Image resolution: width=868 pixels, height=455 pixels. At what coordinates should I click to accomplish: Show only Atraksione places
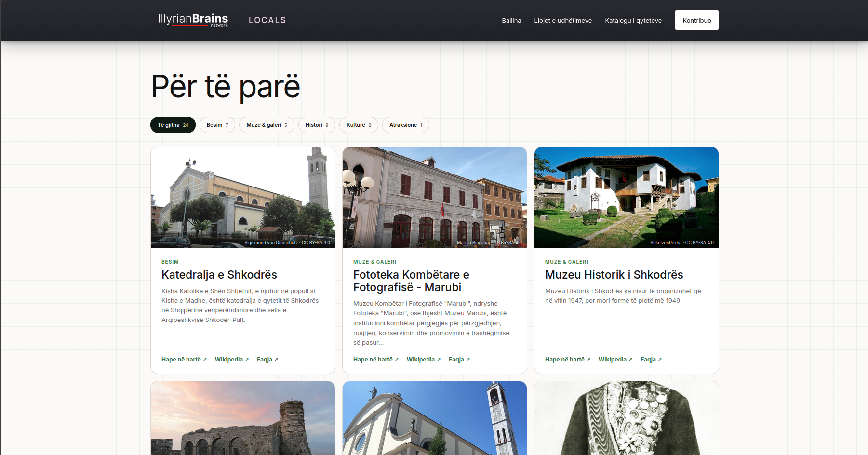[x=406, y=125]
